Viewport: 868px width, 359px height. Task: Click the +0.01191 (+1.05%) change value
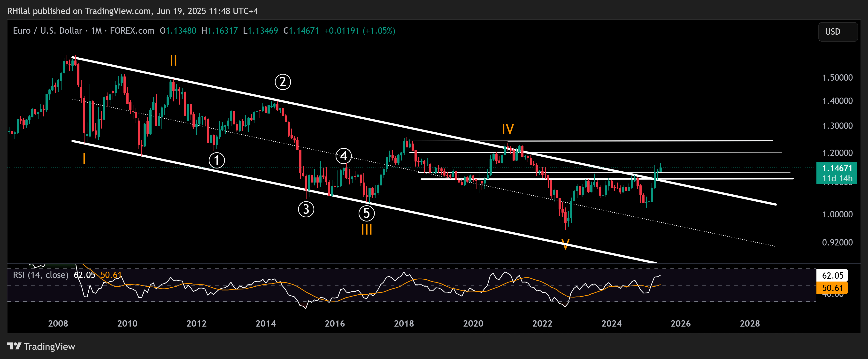click(x=360, y=31)
